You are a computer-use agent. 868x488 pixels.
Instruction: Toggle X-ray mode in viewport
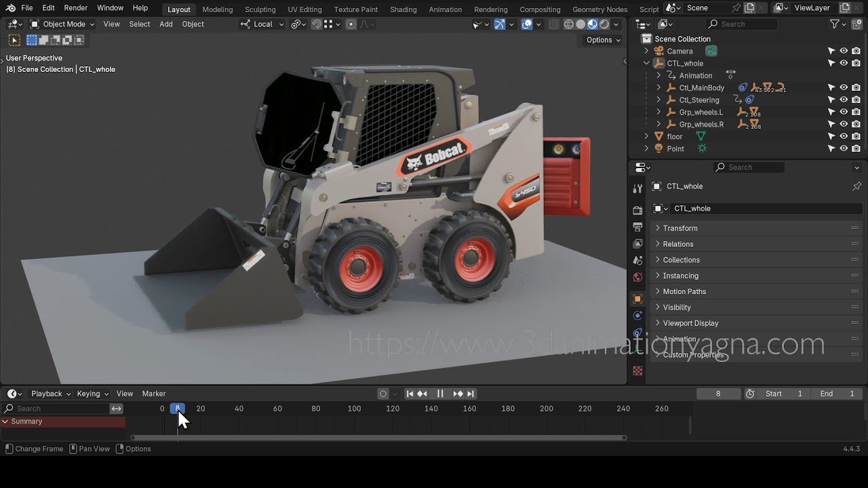click(x=553, y=24)
